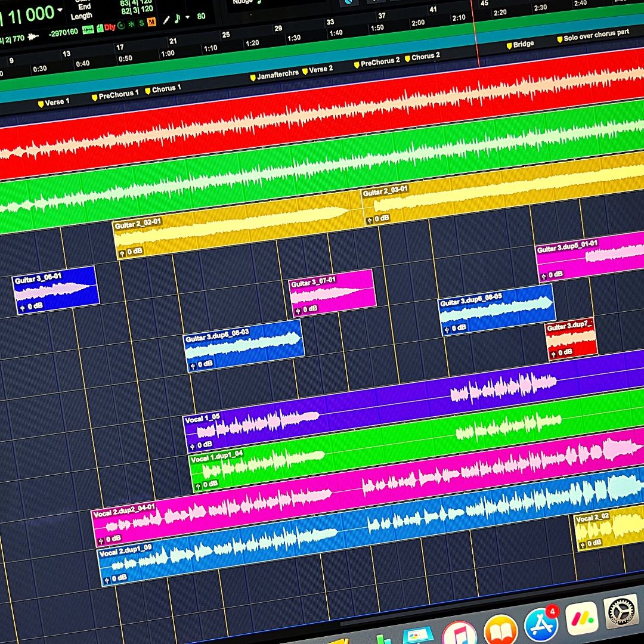Open the App Store from the dock
644x644 pixels.
click(x=540, y=625)
